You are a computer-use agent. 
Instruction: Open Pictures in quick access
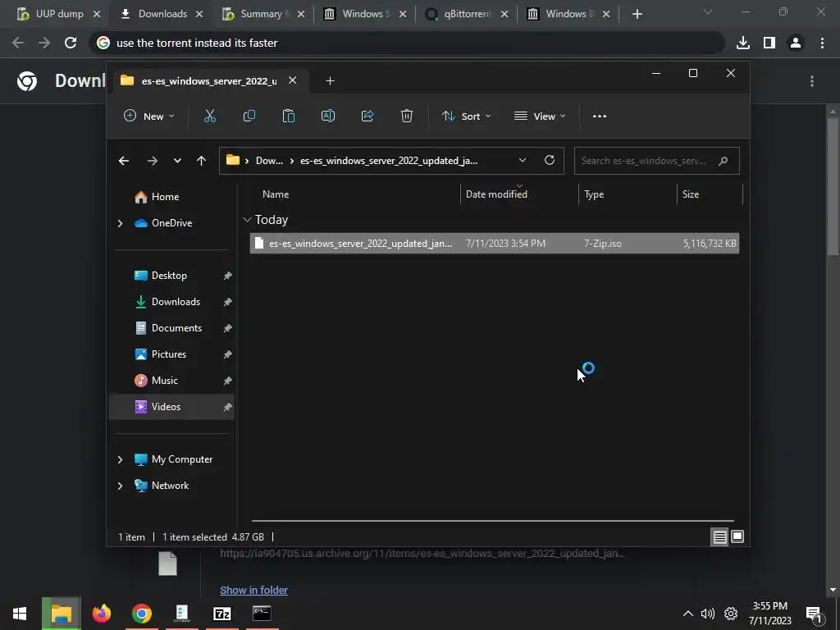[x=171, y=354]
